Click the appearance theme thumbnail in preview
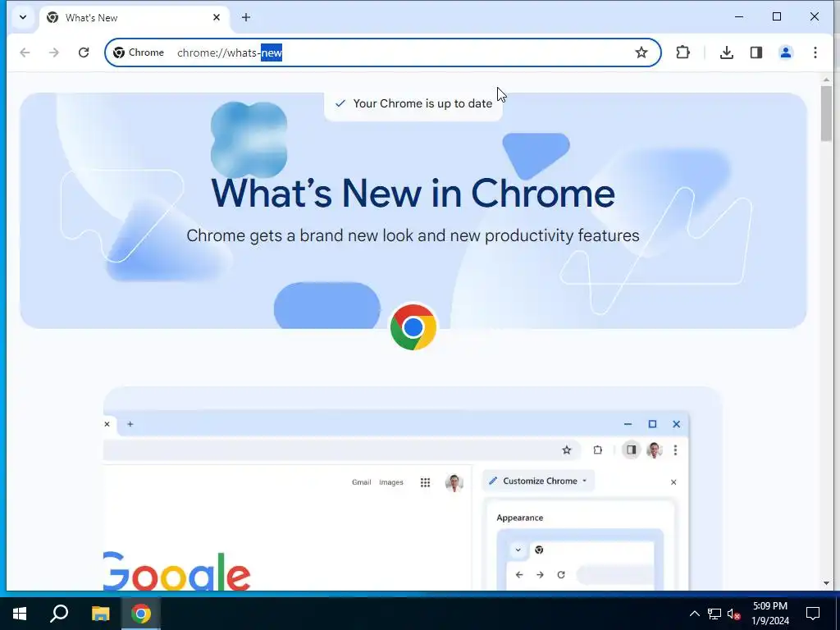This screenshot has width=840, height=630. coord(580,559)
